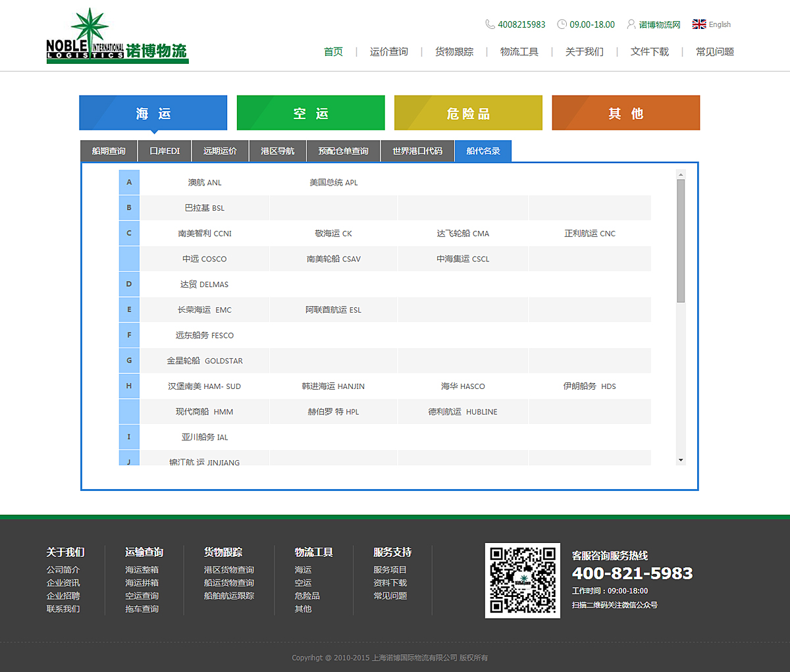Screen dimensions: 790x672
Task: Switch to the 港区导航 tab
Action: pyautogui.click(x=278, y=151)
